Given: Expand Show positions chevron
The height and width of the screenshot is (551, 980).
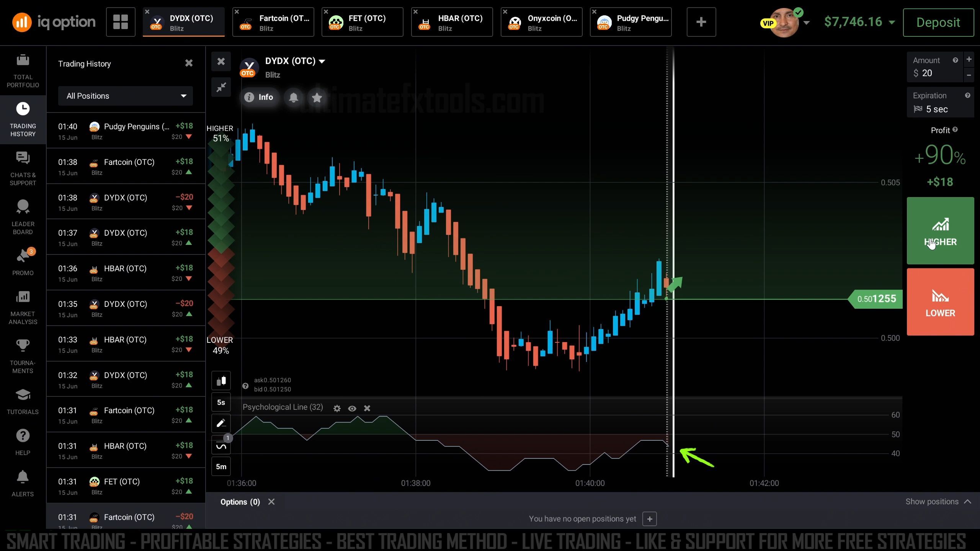Looking at the screenshot, I should click(968, 502).
